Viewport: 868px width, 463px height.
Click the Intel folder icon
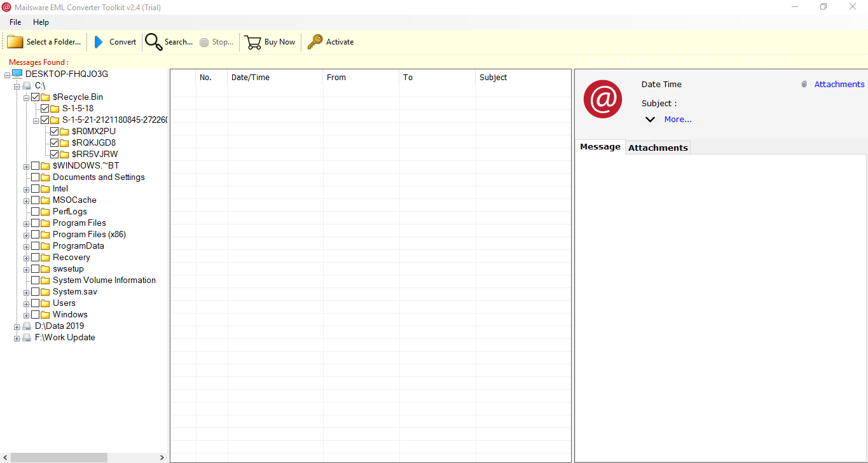tap(45, 188)
